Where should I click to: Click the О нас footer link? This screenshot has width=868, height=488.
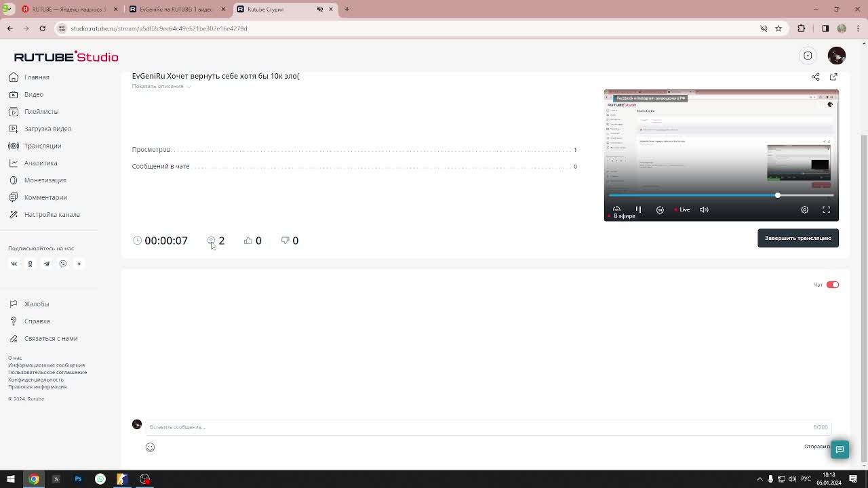coord(15,358)
